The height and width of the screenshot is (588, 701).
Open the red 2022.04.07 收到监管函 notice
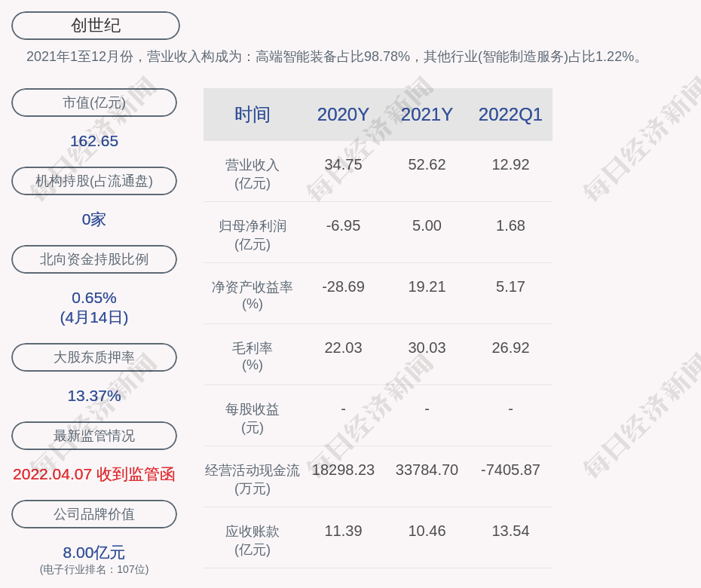94,474
